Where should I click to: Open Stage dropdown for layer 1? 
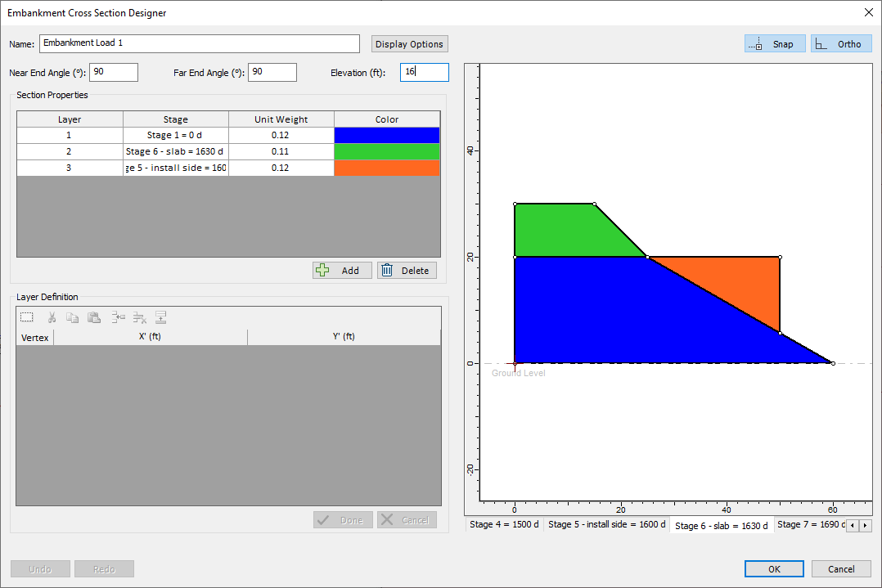[x=175, y=136]
